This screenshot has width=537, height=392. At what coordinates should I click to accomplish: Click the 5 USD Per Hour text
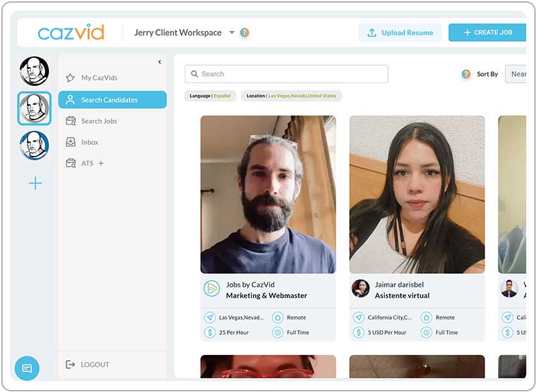pyautogui.click(x=387, y=332)
